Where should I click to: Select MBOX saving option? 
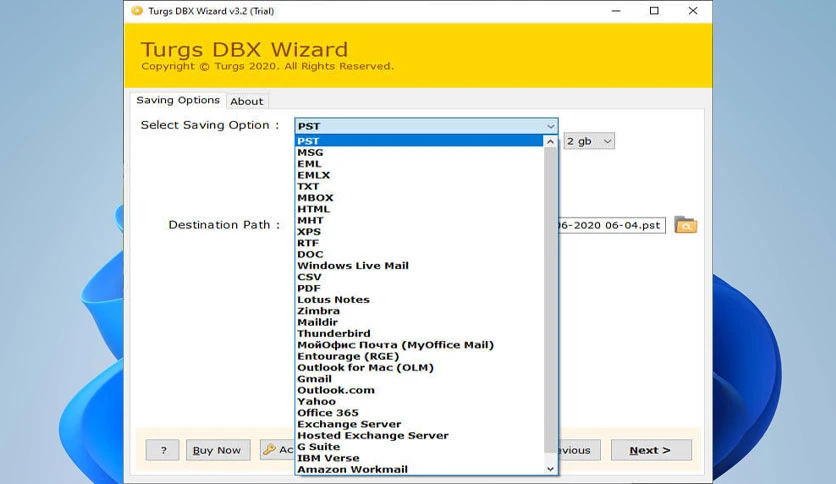420,198
